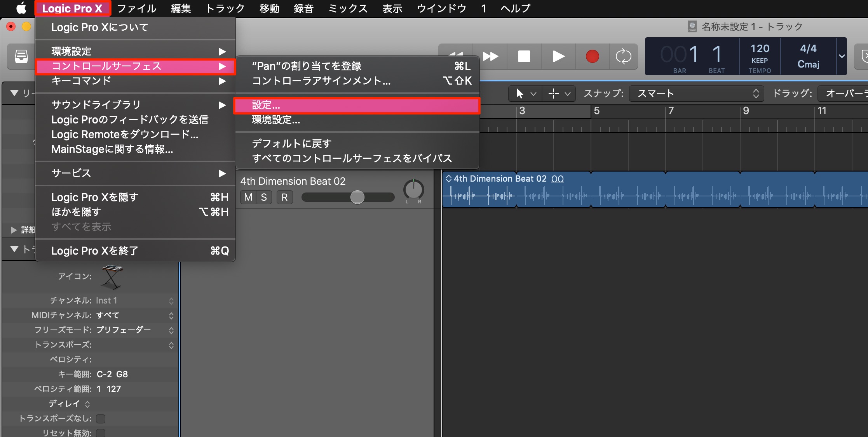Select すべてのコントロールサーフェスをバイパス

click(x=357, y=158)
